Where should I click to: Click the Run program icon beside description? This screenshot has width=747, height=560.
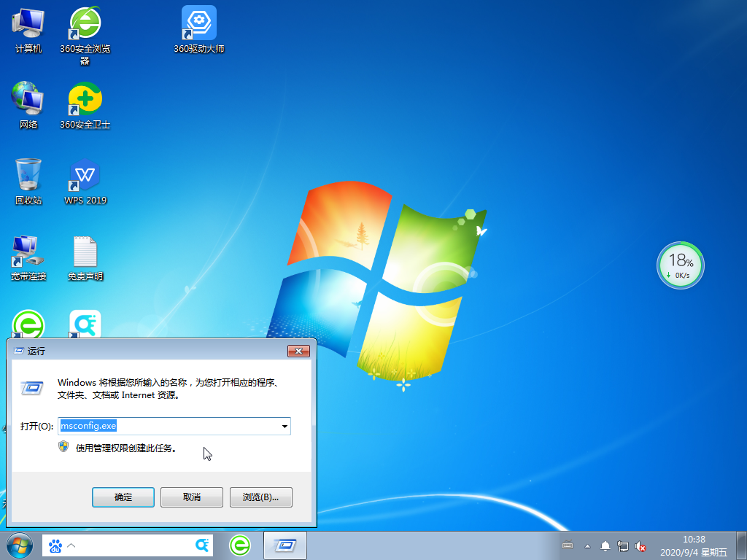coord(32,388)
